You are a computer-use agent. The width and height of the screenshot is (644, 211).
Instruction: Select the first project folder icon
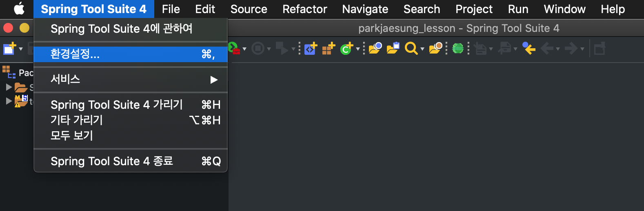pos(21,87)
